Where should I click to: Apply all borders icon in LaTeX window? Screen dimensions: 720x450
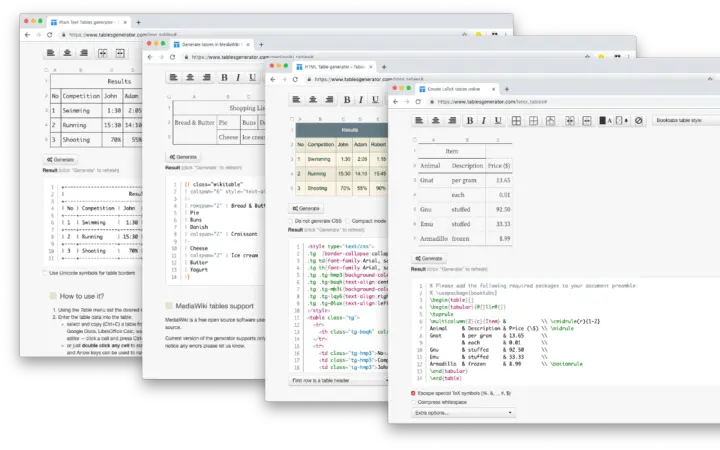point(516,121)
